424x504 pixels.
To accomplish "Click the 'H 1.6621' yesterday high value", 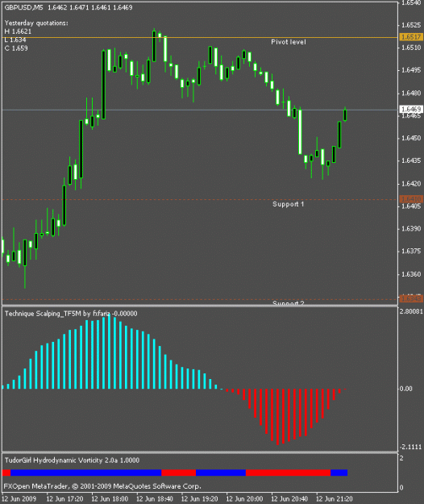I will click(x=18, y=31).
